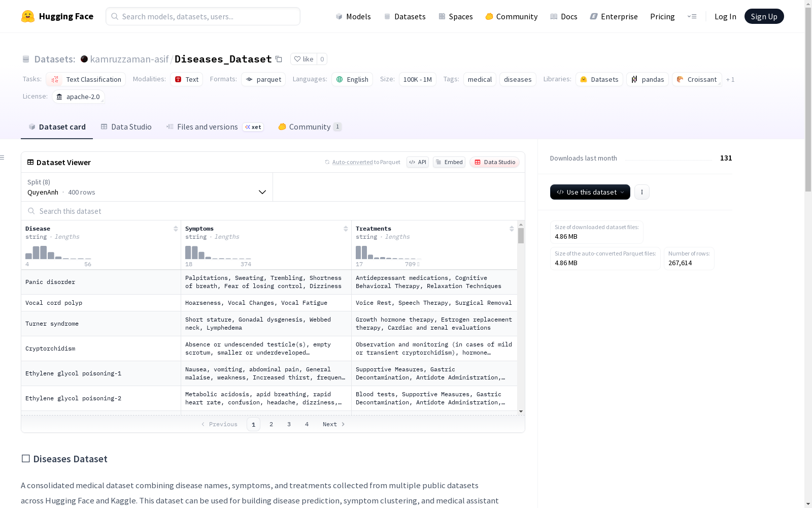Select the Panic disorder row cell
This screenshot has width=812, height=508.
101,282
